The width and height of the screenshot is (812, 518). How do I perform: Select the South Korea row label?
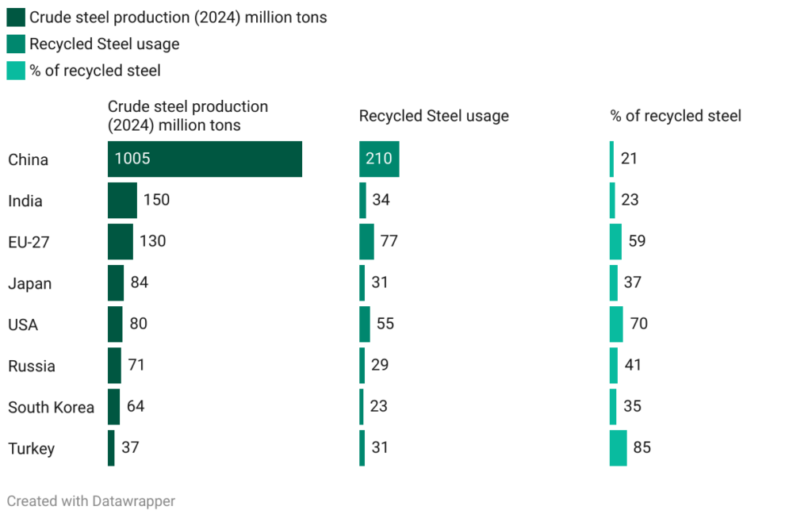coord(51,408)
